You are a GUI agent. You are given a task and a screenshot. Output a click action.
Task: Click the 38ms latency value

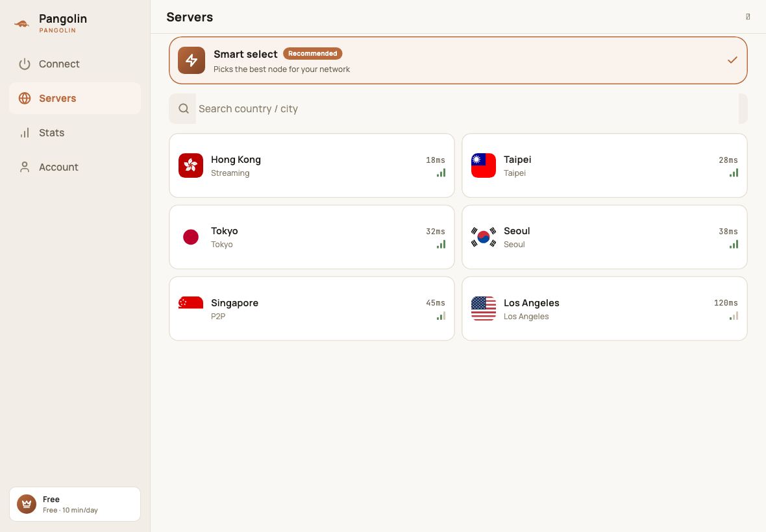[728, 232]
